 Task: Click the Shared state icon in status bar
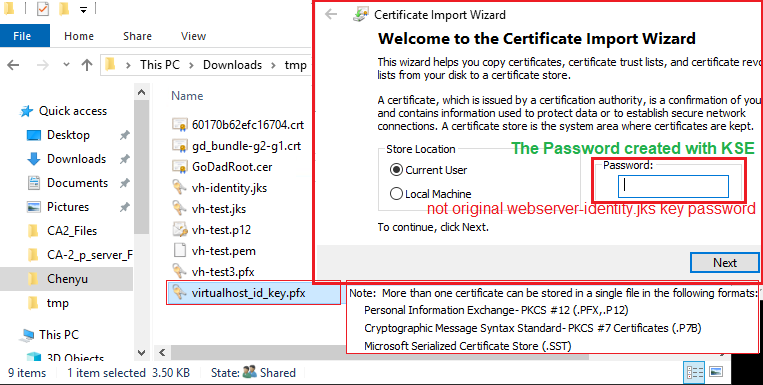pos(249,372)
